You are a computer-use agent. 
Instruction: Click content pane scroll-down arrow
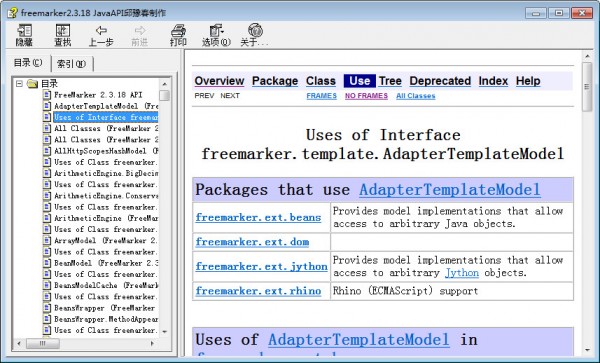pyautogui.click(x=587, y=350)
